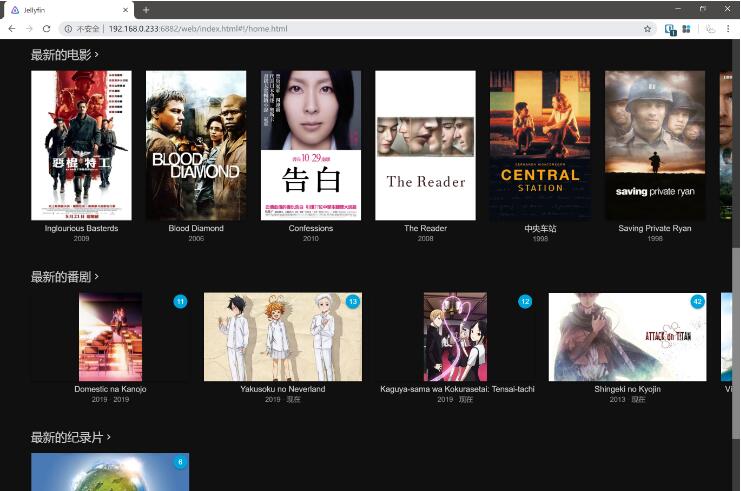Image resolution: width=741 pixels, height=491 pixels.
Task: Select the Jellyfin browser tab
Action: tap(69, 10)
